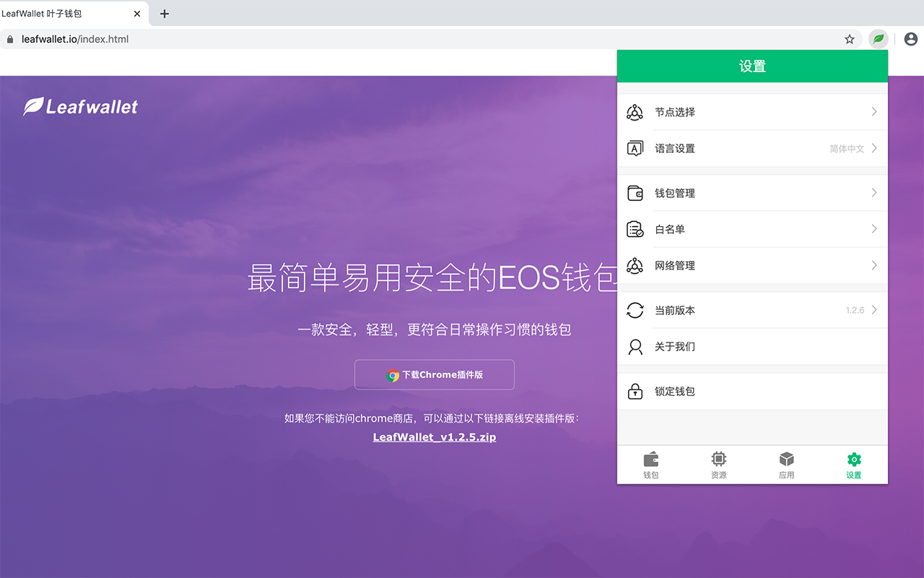Screen dimensions: 924x578
Task: Switch to the 资源 (Resources) bottom tab
Action: 718,465
